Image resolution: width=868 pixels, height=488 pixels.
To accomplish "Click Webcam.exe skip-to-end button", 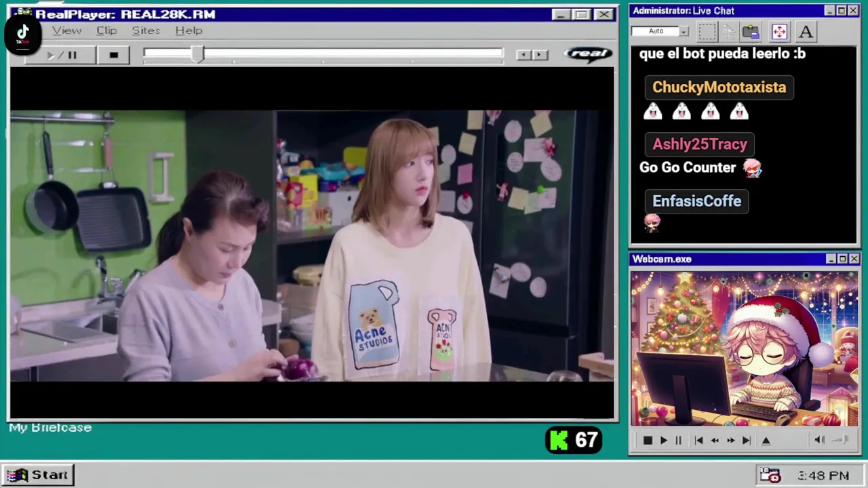I will coord(746,441).
